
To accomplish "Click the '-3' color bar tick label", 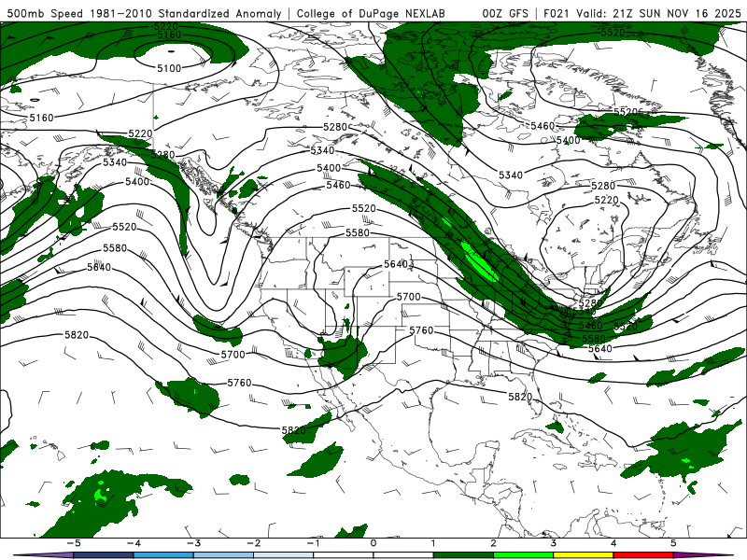I will click(193, 543).
